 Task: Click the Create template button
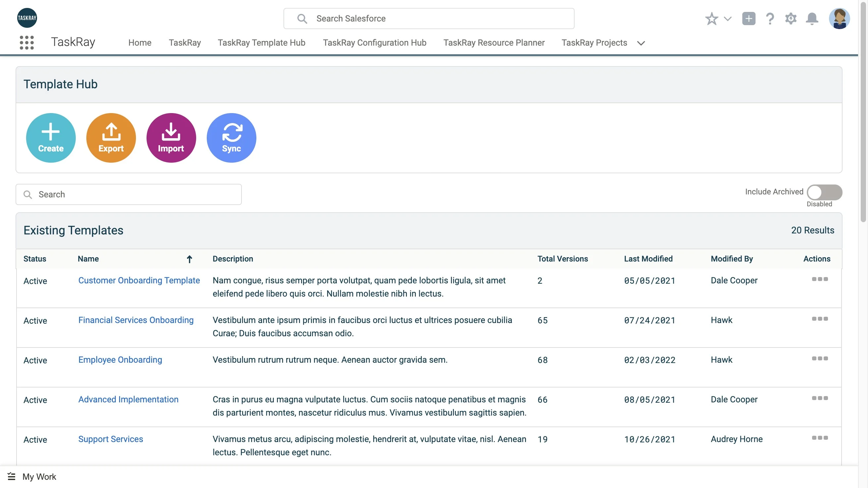51,138
